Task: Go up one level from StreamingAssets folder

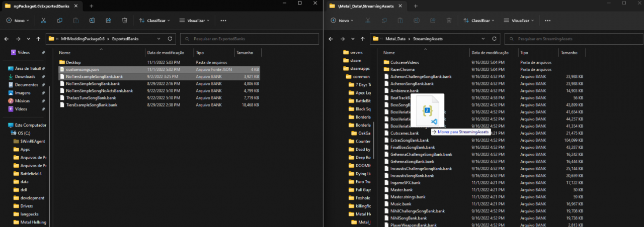Action: (363, 39)
